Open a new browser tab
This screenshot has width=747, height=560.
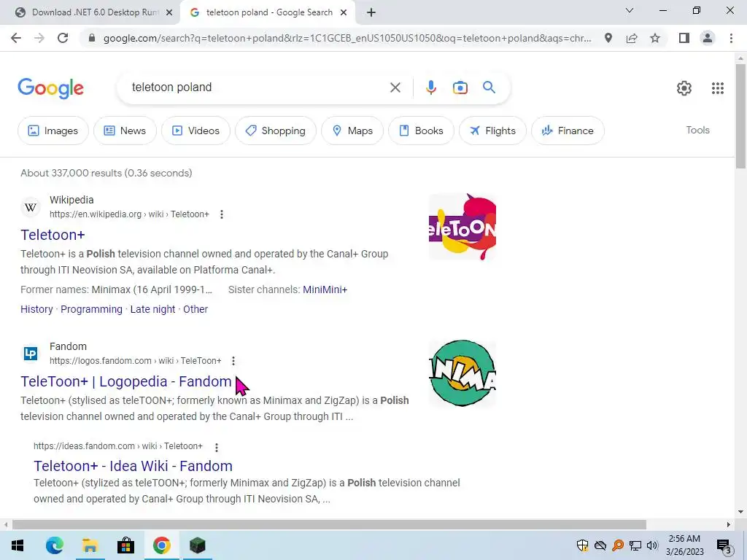tap(371, 12)
